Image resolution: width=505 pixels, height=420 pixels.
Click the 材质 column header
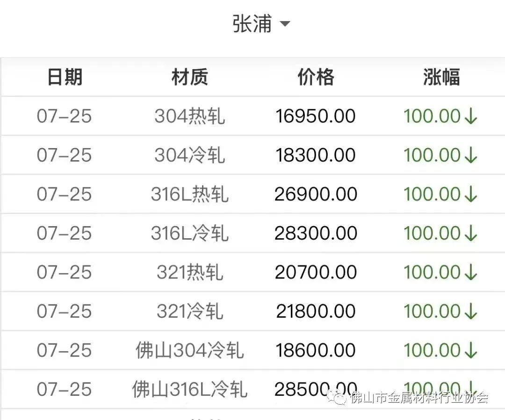189,77
